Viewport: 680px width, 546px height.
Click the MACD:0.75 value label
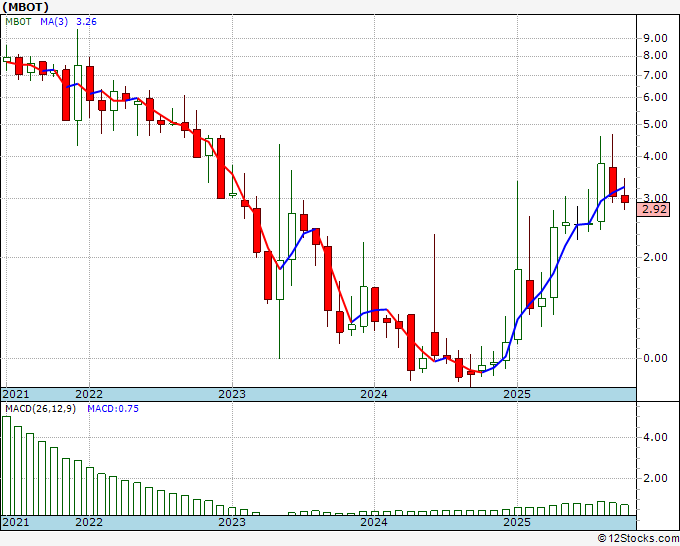113,409
